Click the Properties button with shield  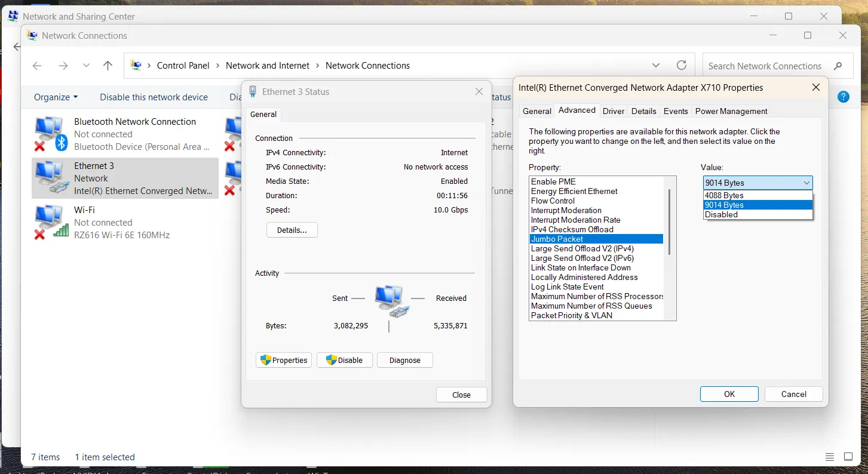pyautogui.click(x=284, y=360)
